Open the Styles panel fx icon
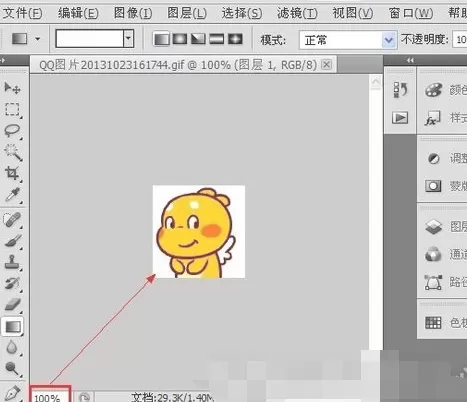 [433, 118]
